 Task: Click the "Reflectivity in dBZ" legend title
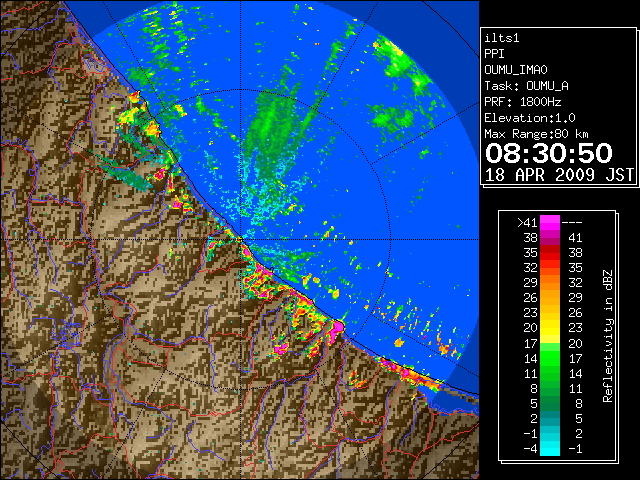pos(608,336)
